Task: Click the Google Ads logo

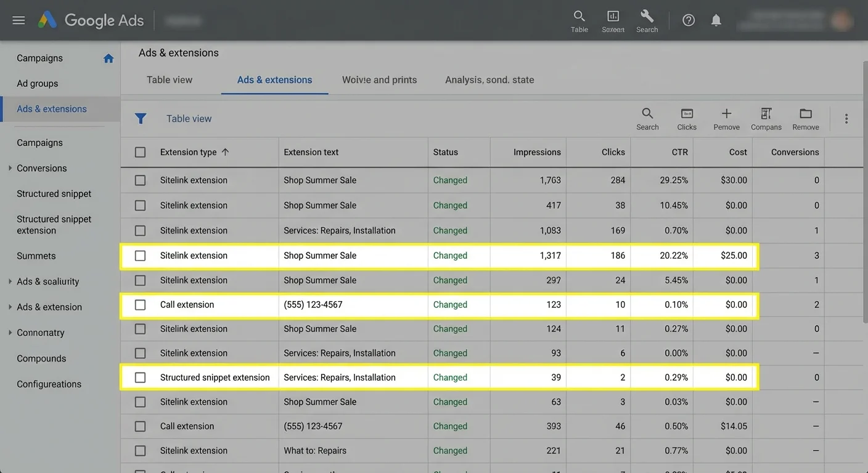Action: (x=91, y=20)
